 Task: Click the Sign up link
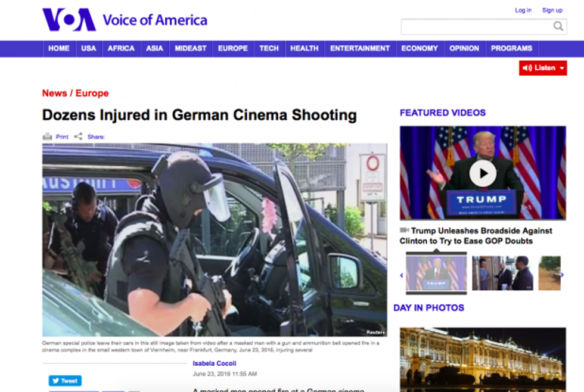(552, 10)
